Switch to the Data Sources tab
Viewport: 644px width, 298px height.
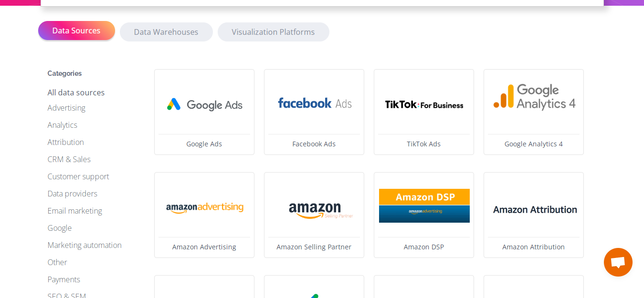76,31
